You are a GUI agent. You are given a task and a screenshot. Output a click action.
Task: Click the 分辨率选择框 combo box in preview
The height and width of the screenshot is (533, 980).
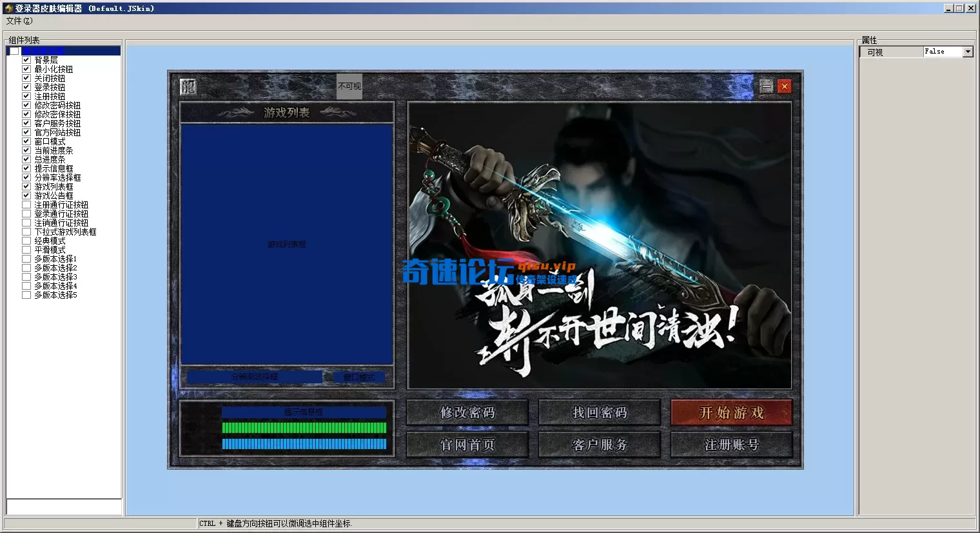253,377
